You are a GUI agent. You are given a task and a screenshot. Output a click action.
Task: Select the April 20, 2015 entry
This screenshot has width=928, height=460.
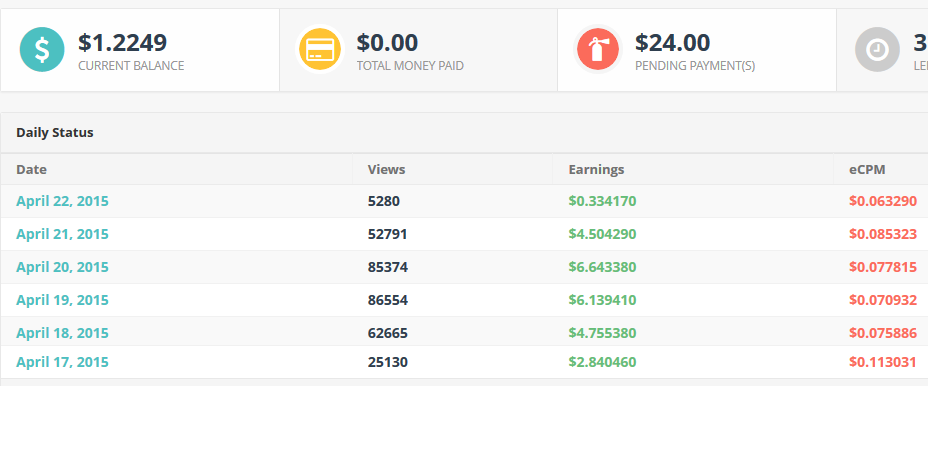coord(62,267)
